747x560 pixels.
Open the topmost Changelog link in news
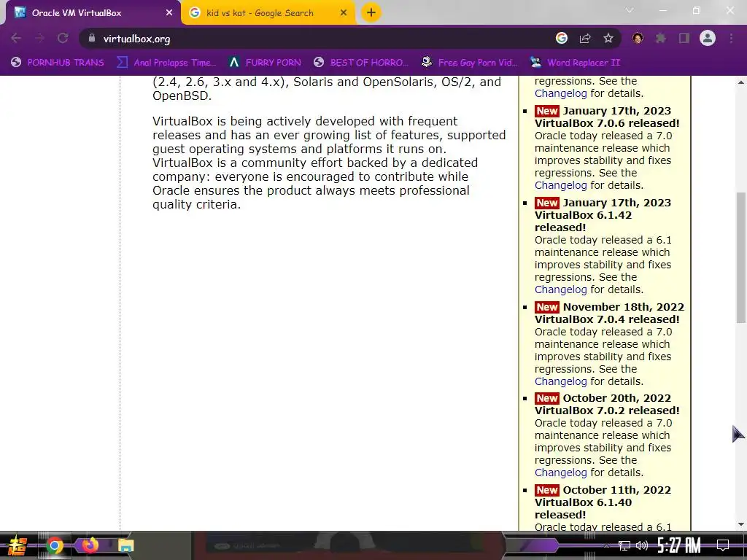click(x=561, y=93)
